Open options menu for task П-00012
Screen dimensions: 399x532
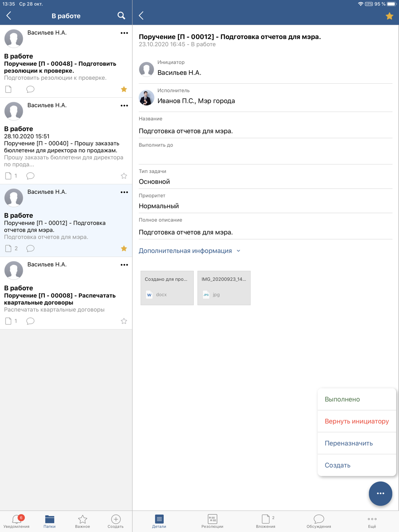[124, 192]
